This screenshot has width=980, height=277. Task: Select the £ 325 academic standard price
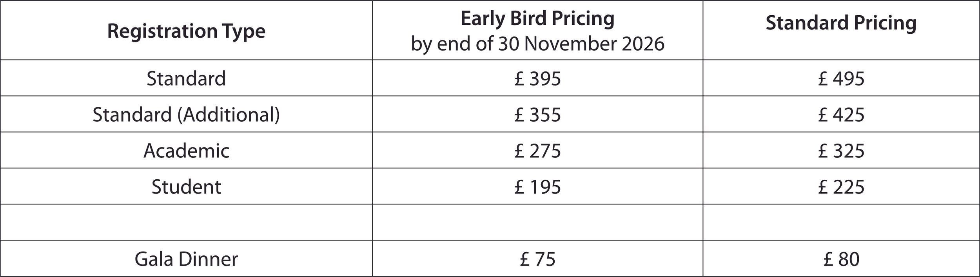pos(841,151)
